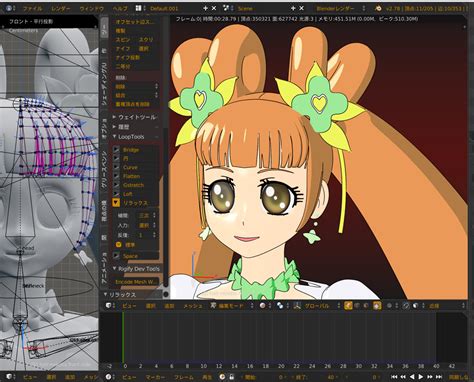Open the ヘルプ menu
Image resolution: width=474 pixels, height=382 pixels.
[120, 8]
